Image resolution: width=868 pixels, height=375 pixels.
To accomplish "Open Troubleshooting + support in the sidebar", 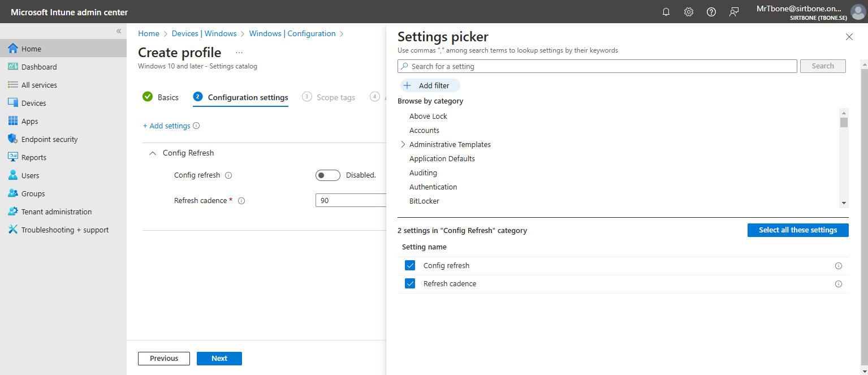I will tap(64, 230).
